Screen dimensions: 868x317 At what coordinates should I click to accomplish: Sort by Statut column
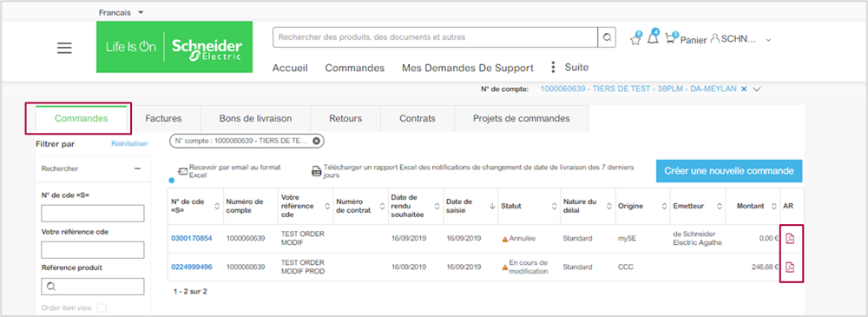pos(554,206)
